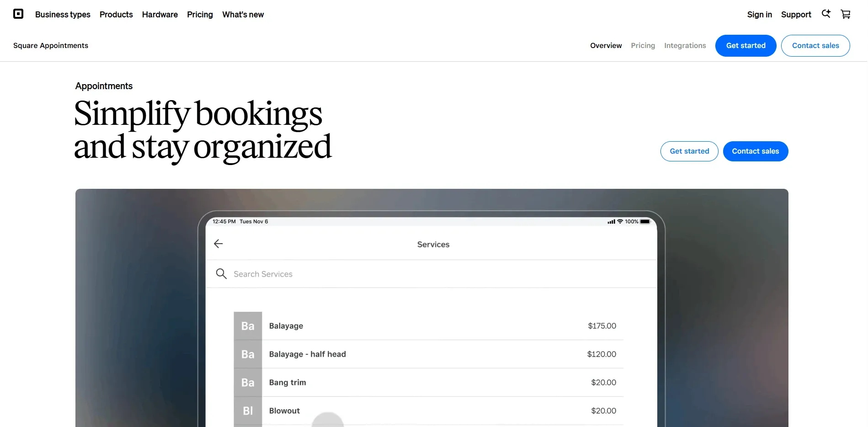868x427 pixels.
Task: Click the Square Appointments link
Action: (x=51, y=46)
